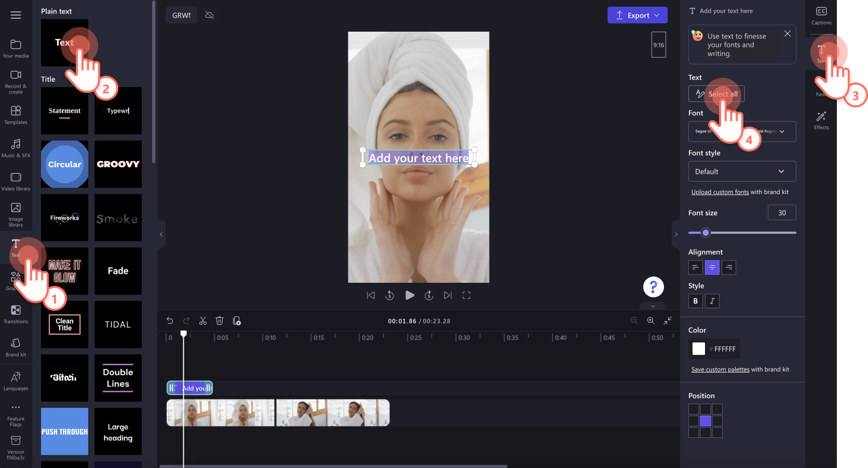Click the timeline horizontal scrollbar
The image size is (868, 468).
tap(333, 466)
